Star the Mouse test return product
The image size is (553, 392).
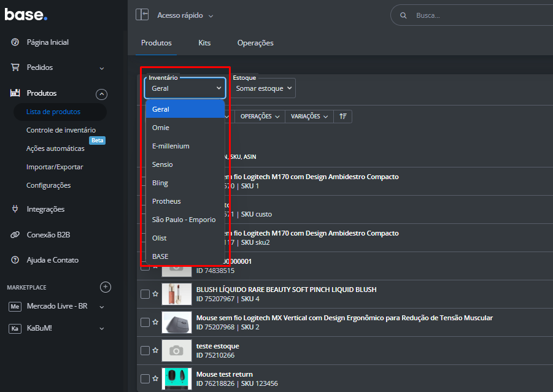pyautogui.click(x=155, y=379)
